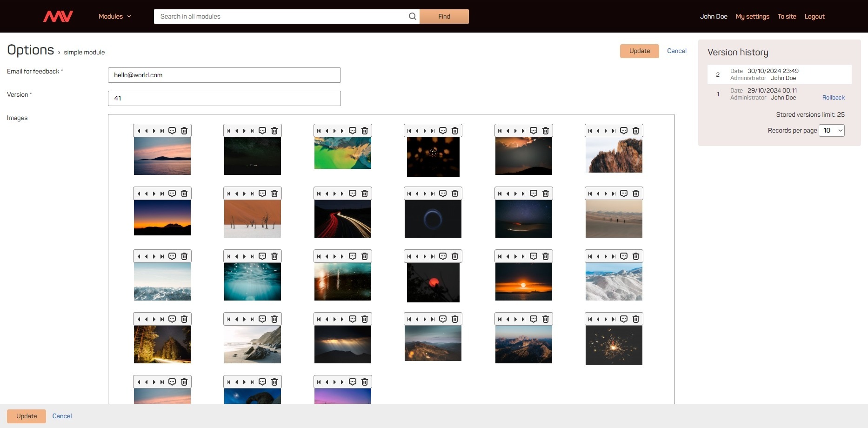Open My settings in the header
This screenshot has width=868, height=428.
pyautogui.click(x=752, y=16)
